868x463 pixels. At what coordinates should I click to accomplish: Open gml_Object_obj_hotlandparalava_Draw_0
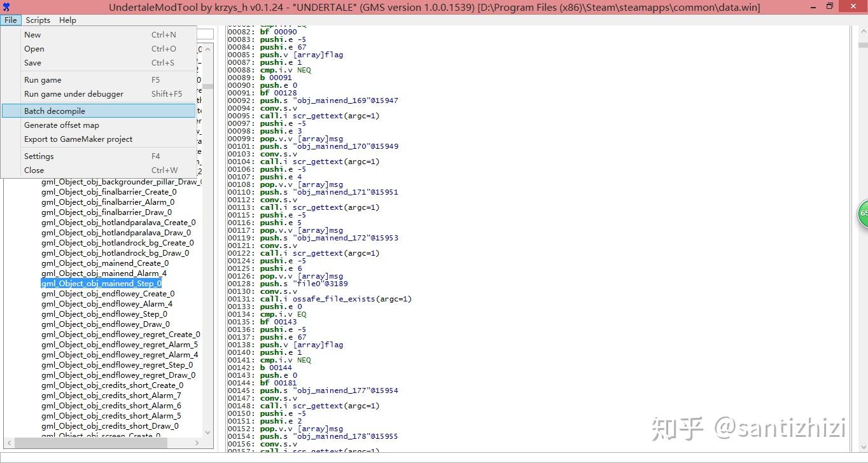point(116,233)
